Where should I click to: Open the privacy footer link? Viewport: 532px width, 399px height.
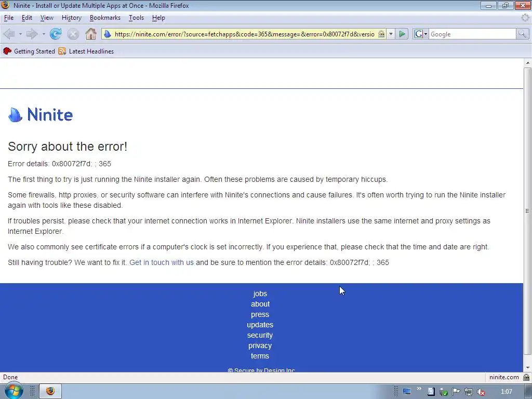[260, 345]
